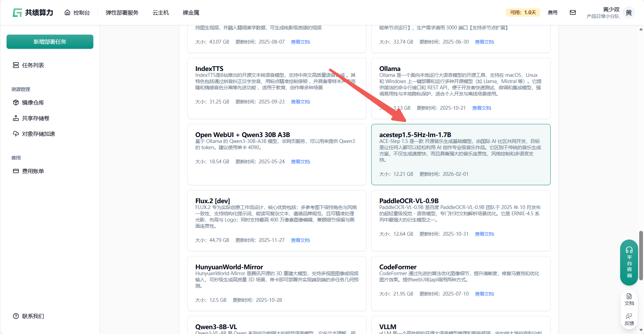Click the 对象存储加速 cloud icon

pyautogui.click(x=16, y=134)
